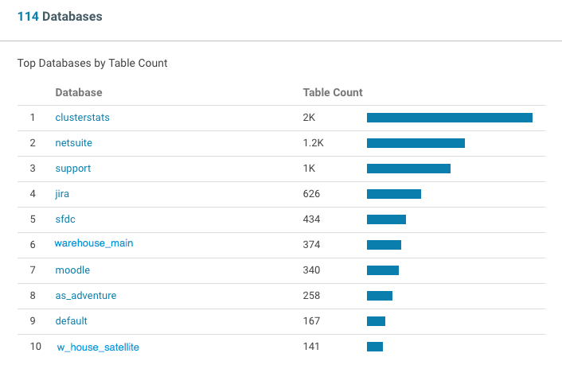Click the support database link

[72, 169]
